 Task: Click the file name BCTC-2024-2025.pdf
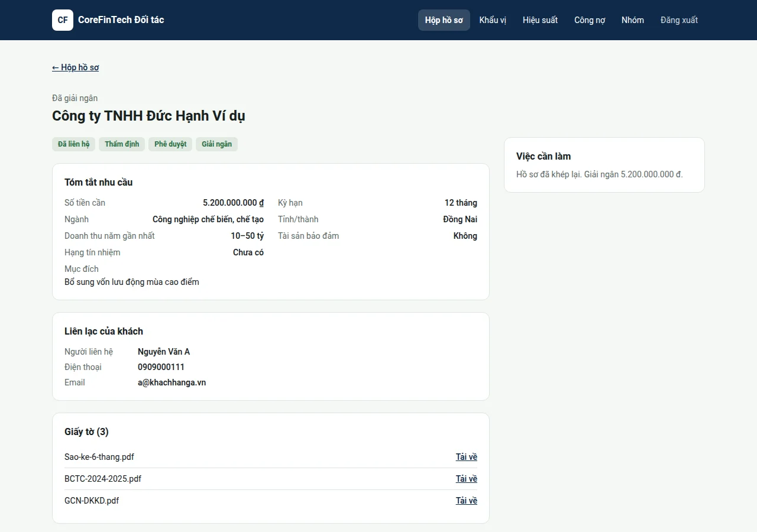(103, 479)
